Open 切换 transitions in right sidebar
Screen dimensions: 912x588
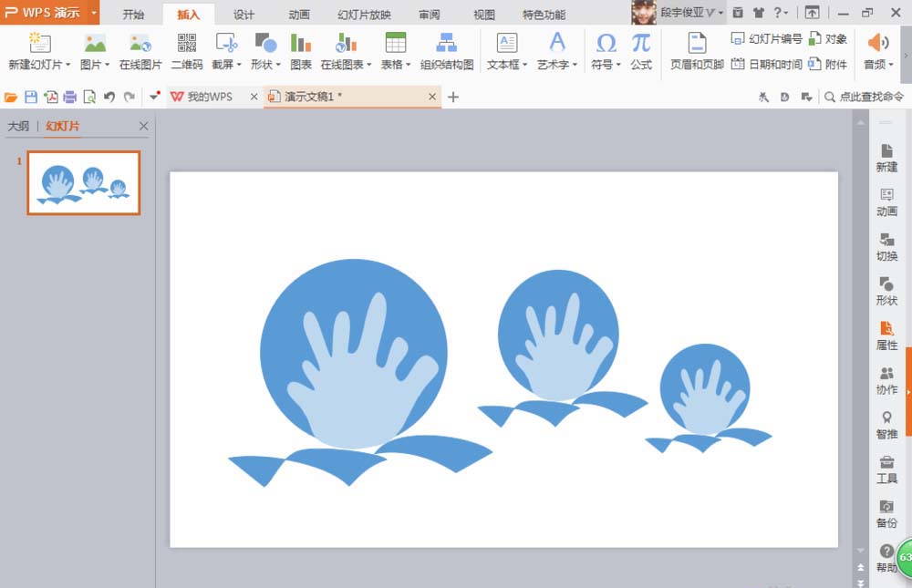coord(886,247)
